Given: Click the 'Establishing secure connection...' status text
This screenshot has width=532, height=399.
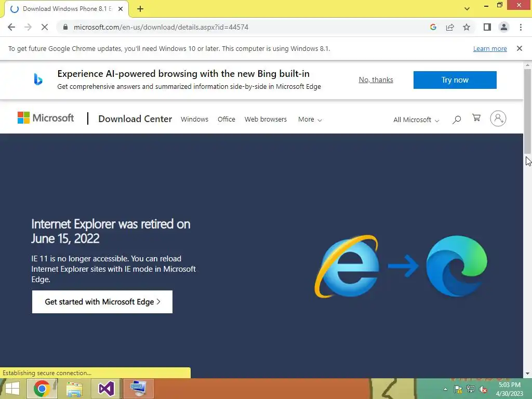Looking at the screenshot, I should tap(47, 373).
